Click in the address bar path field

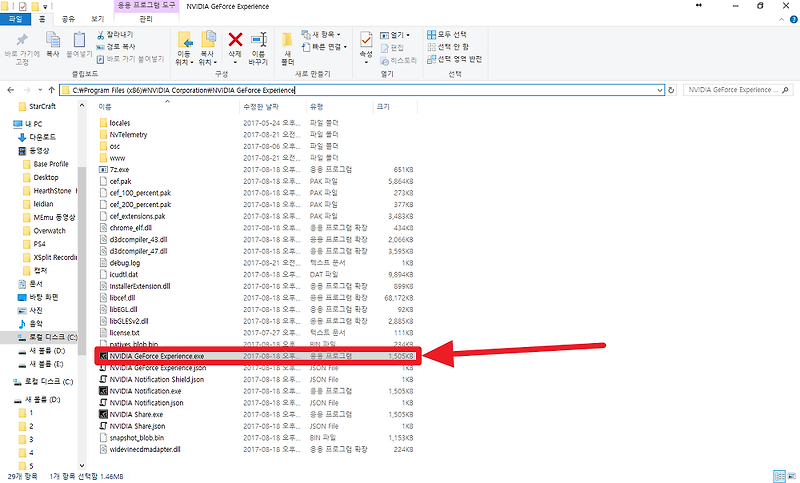(362, 90)
